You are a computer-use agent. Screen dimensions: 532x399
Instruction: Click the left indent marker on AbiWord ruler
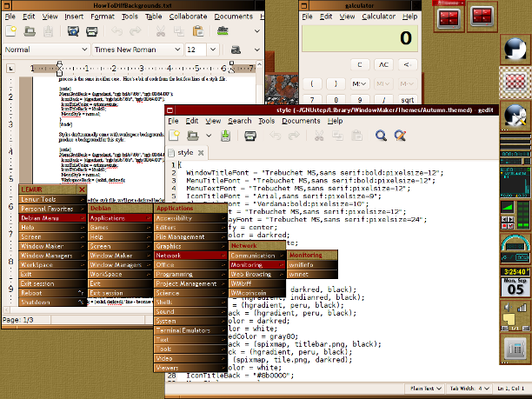pyautogui.click(x=59, y=69)
